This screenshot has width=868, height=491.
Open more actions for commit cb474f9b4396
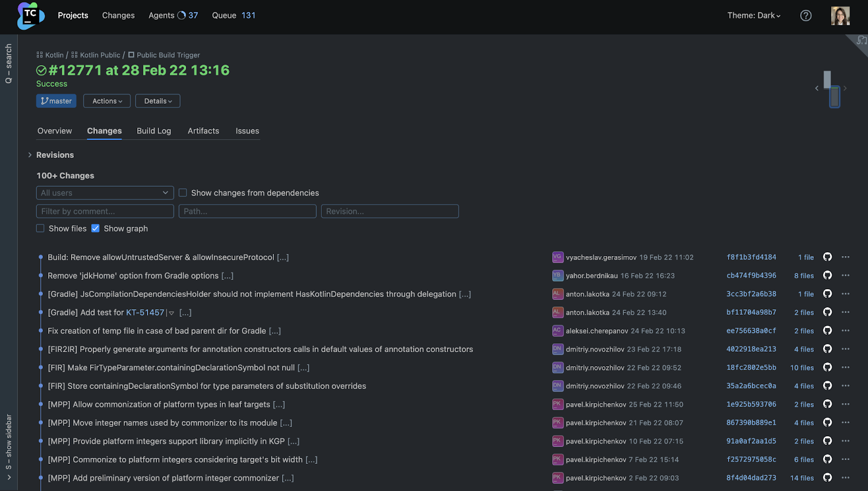845,276
